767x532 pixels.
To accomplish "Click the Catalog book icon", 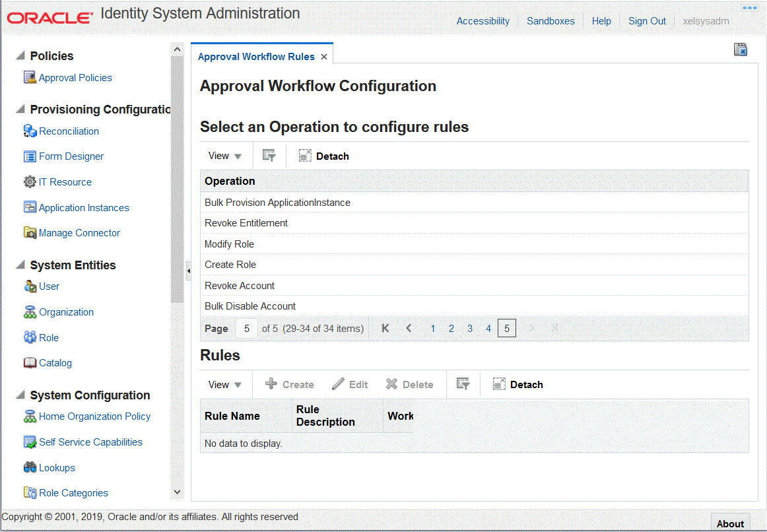I will 30,363.
